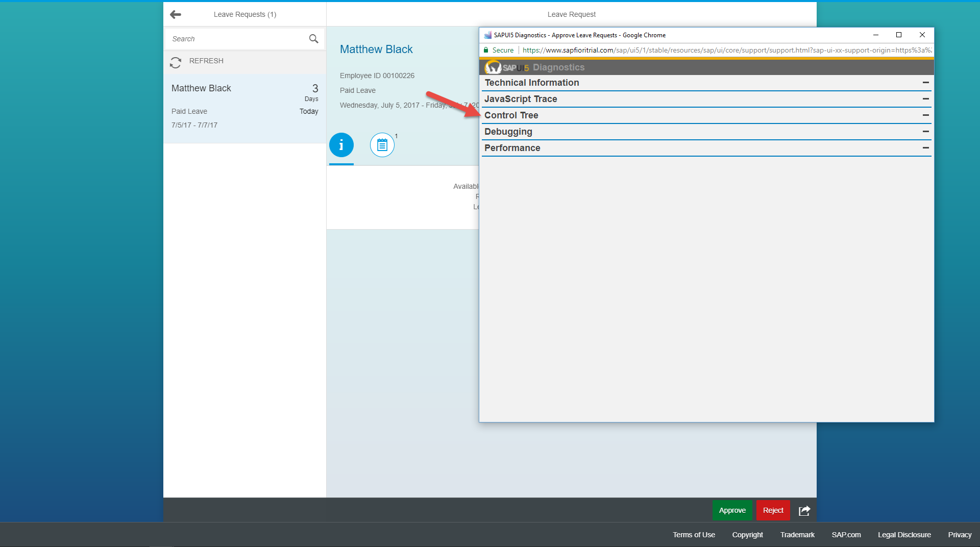Screen dimensions: 980x547
Task: Open the Performance header
Action: tap(706, 148)
